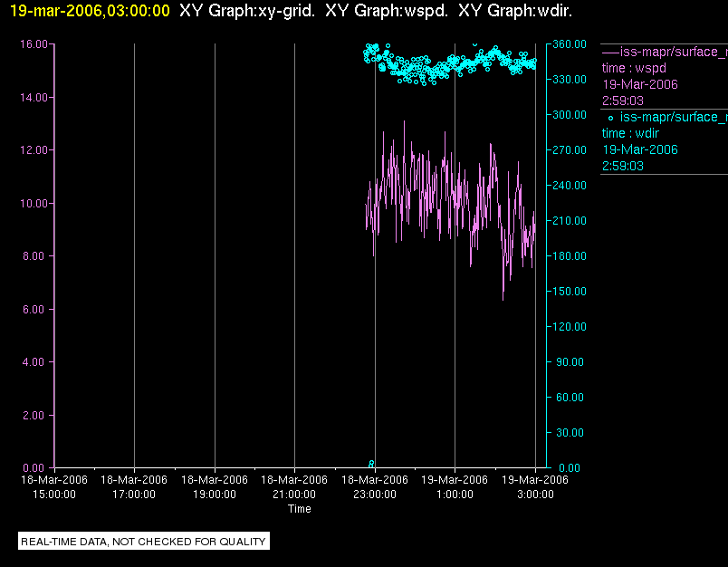Select the XY Graph:xy-grid title label
The height and width of the screenshot is (567, 728).
[247, 11]
